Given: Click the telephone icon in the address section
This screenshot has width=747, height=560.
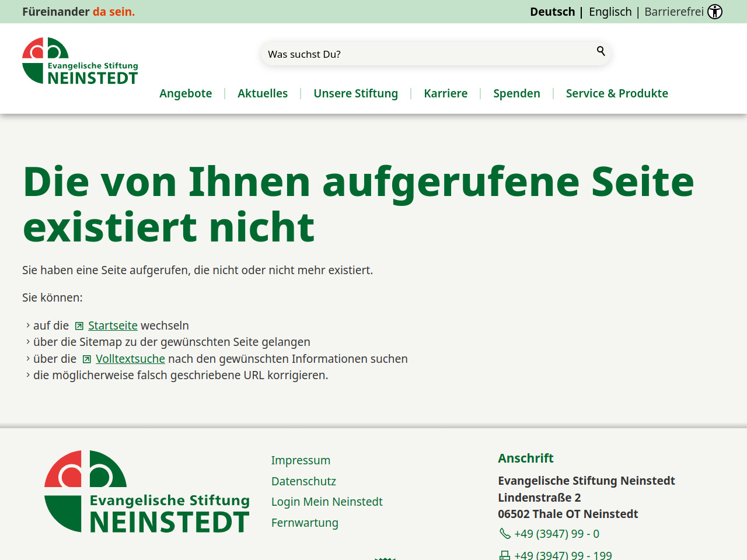Looking at the screenshot, I should (x=505, y=534).
